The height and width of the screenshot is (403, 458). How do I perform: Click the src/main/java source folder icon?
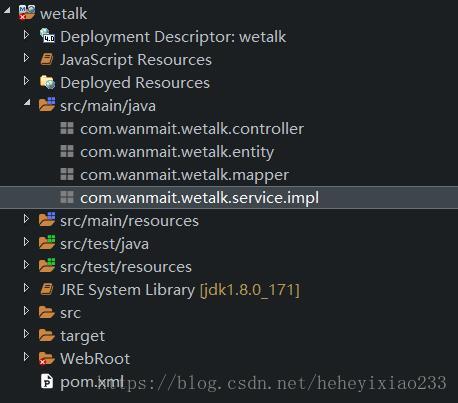coord(47,104)
